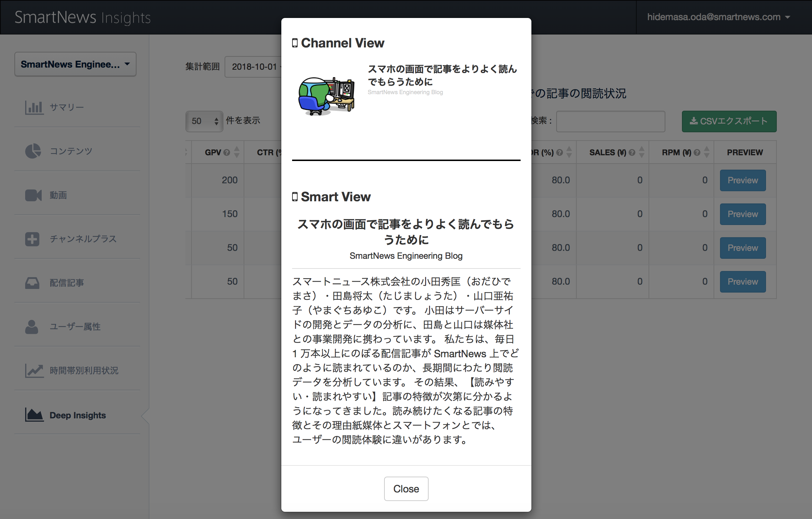Click the Deep Insights area chart icon
This screenshot has width=812, height=519.
(34, 415)
